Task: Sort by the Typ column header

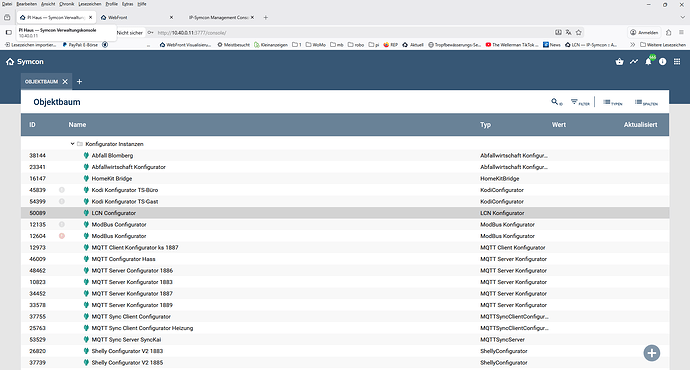Action: [485, 125]
